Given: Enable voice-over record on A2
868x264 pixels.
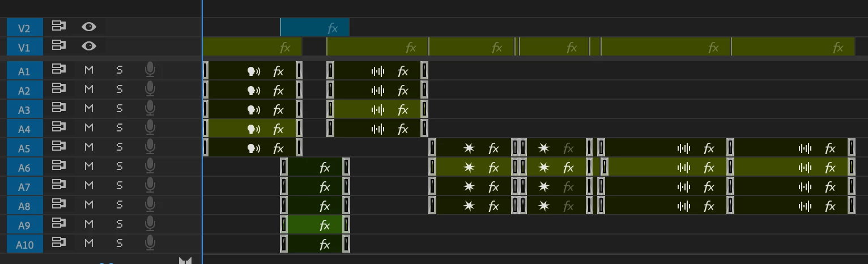Looking at the screenshot, I should pos(150,89).
